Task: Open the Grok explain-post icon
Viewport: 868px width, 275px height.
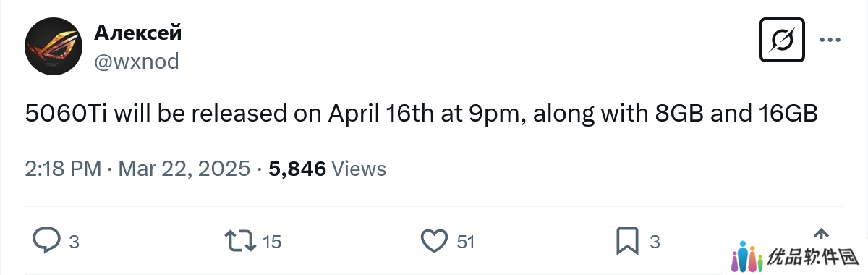Action: (x=782, y=40)
